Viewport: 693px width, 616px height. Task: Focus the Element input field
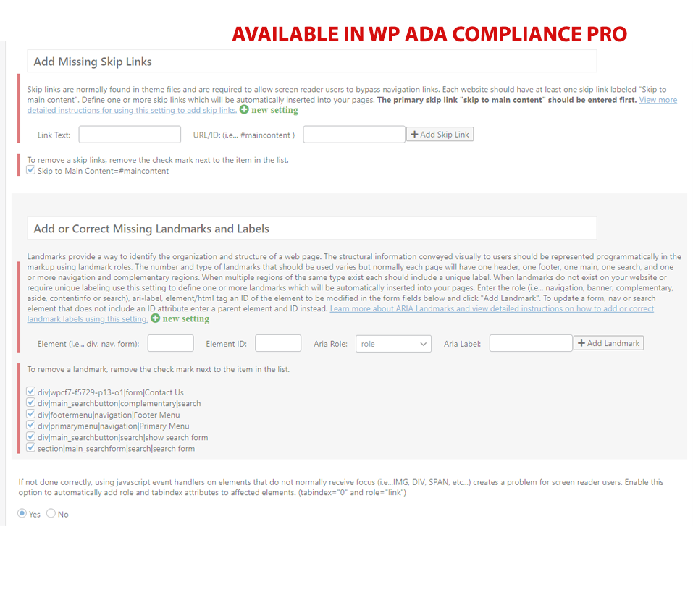(x=171, y=343)
